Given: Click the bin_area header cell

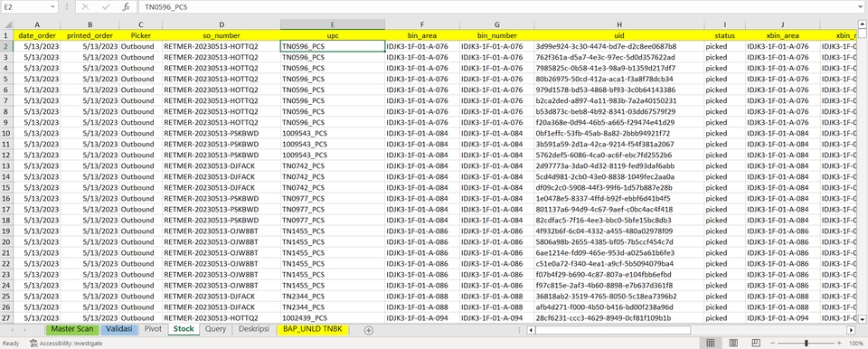Looking at the screenshot, I should point(422,35).
